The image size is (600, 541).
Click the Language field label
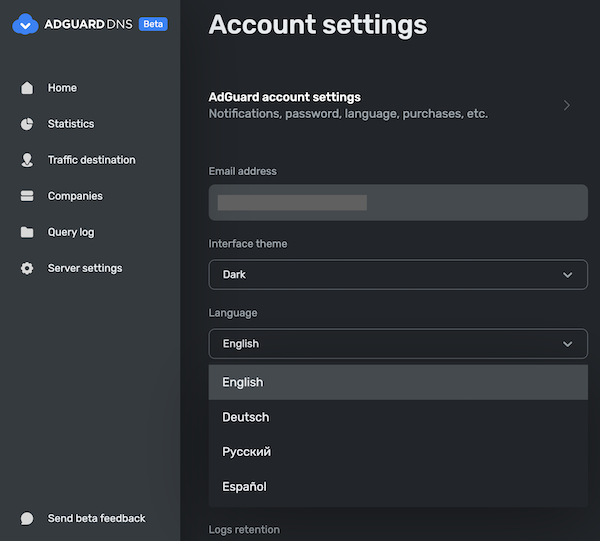pyautogui.click(x=233, y=313)
